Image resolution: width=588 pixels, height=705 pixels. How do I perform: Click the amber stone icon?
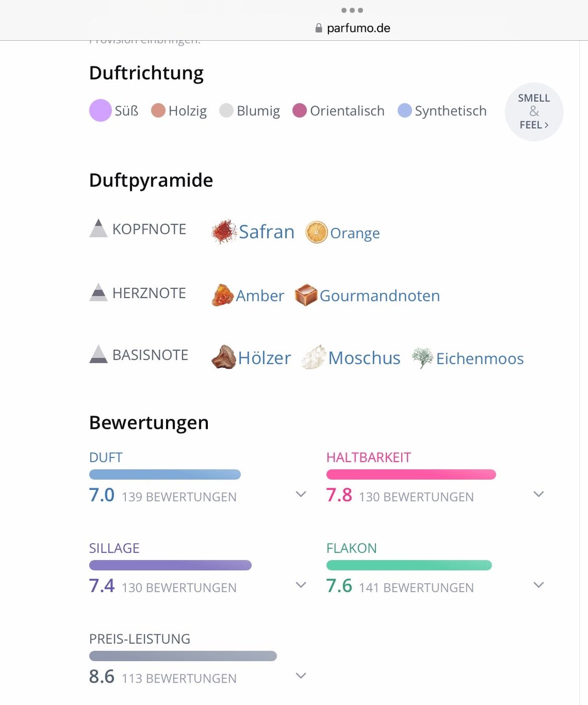[222, 295]
